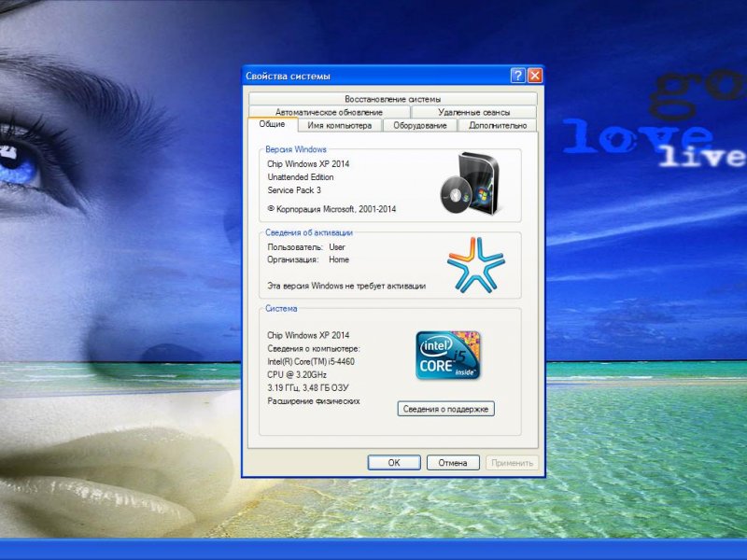Click the Система group label

281,308
